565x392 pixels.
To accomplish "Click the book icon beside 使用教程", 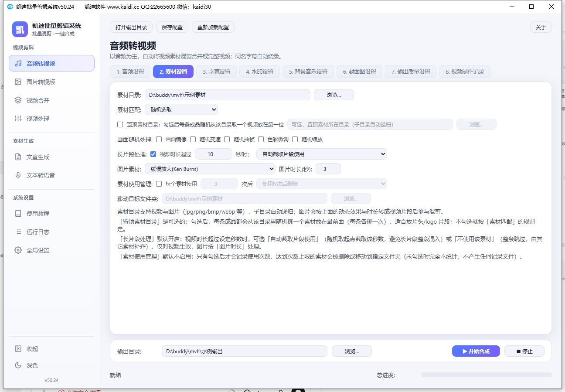I will 18,214.
